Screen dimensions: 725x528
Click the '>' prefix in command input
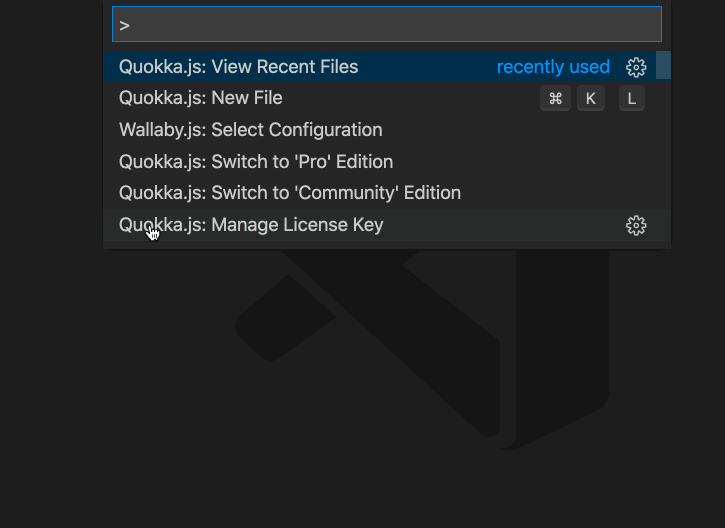[124, 25]
